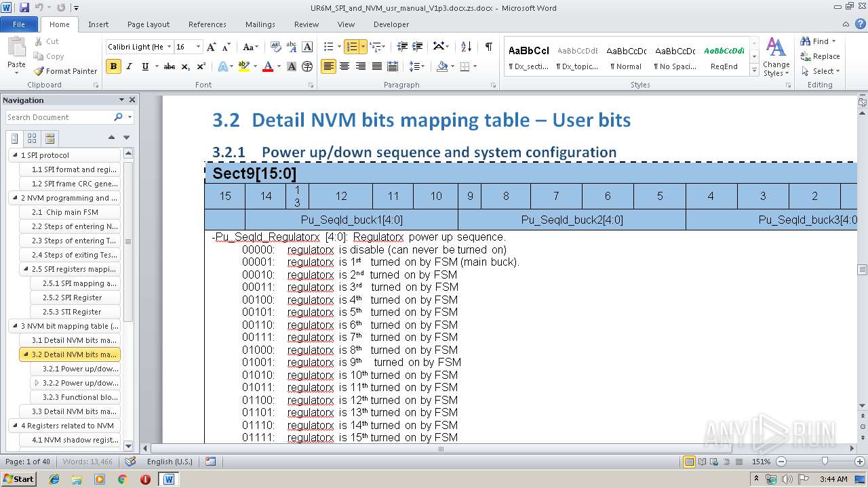Browse search results tab in Navigation

click(x=50, y=138)
